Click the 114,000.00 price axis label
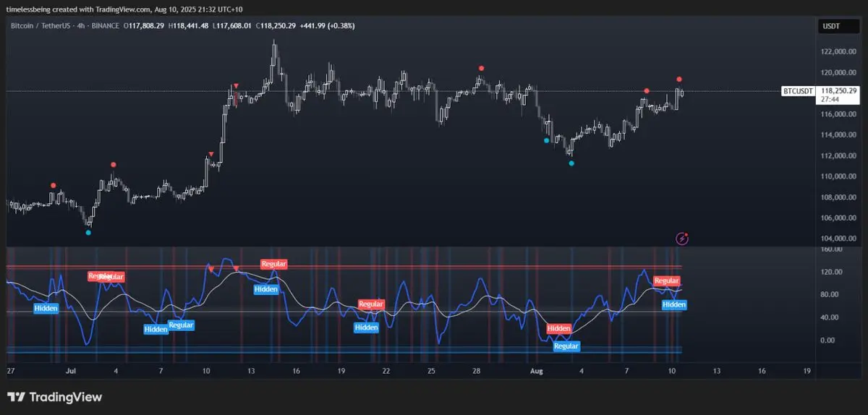 tap(839, 134)
